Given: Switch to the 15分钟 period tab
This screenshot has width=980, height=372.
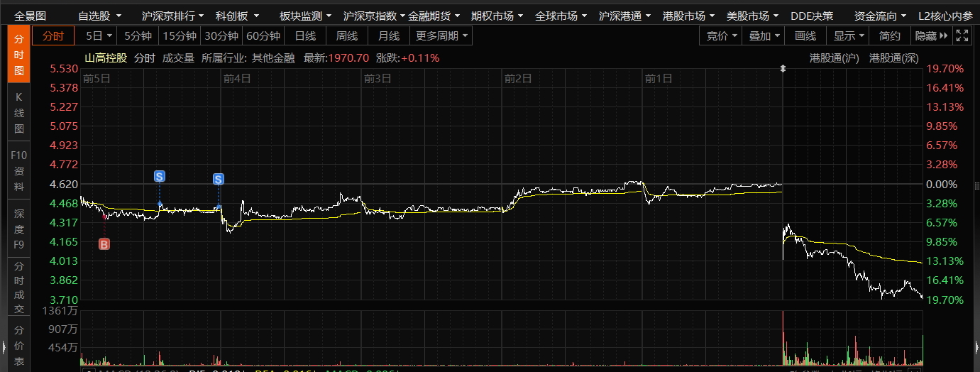Looking at the screenshot, I should point(180,35).
